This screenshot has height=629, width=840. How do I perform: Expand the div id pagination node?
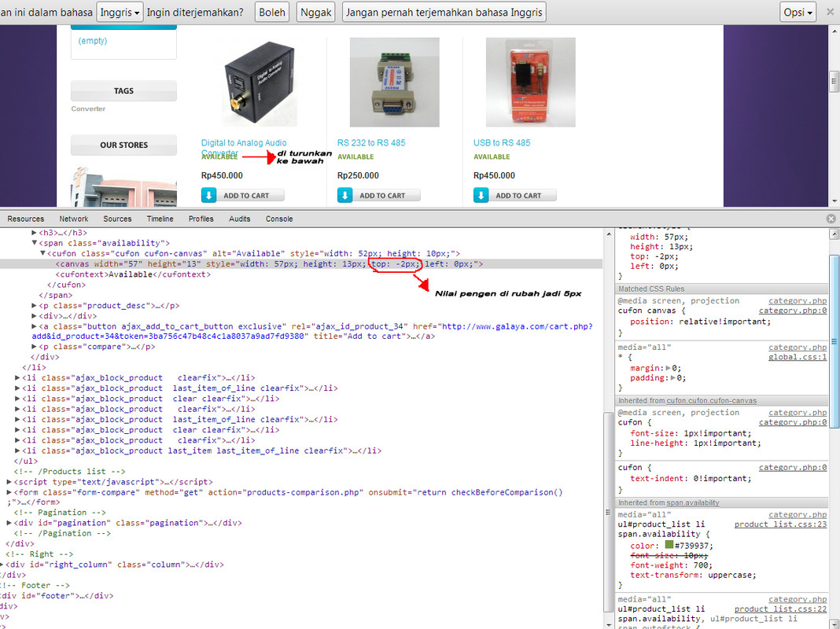9,523
